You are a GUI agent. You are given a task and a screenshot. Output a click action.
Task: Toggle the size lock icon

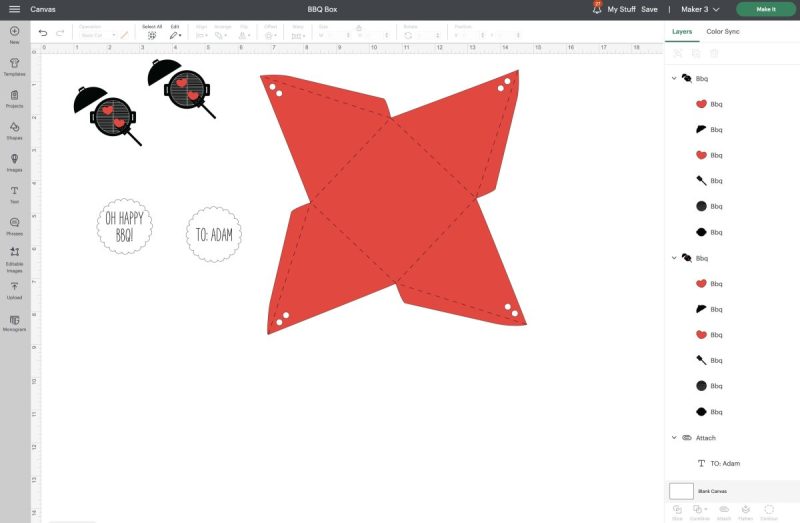[359, 28]
